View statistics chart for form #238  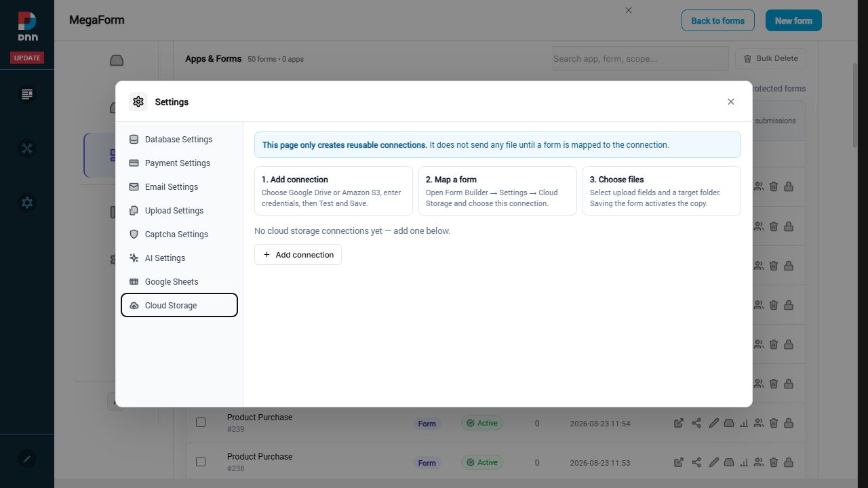click(744, 462)
